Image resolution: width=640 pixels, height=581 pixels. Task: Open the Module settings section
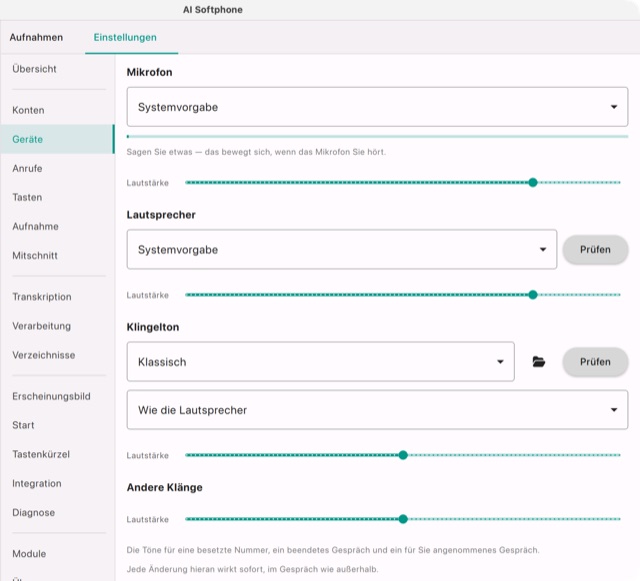[57, 554]
